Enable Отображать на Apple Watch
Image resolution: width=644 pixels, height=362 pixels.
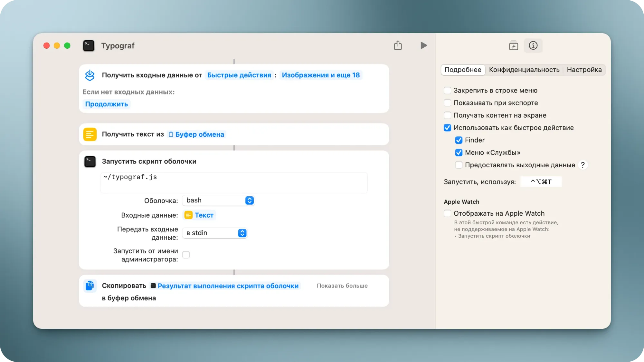pos(447,213)
